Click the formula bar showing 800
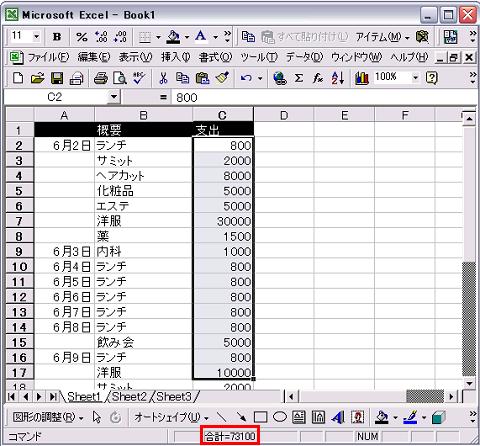 point(323,97)
